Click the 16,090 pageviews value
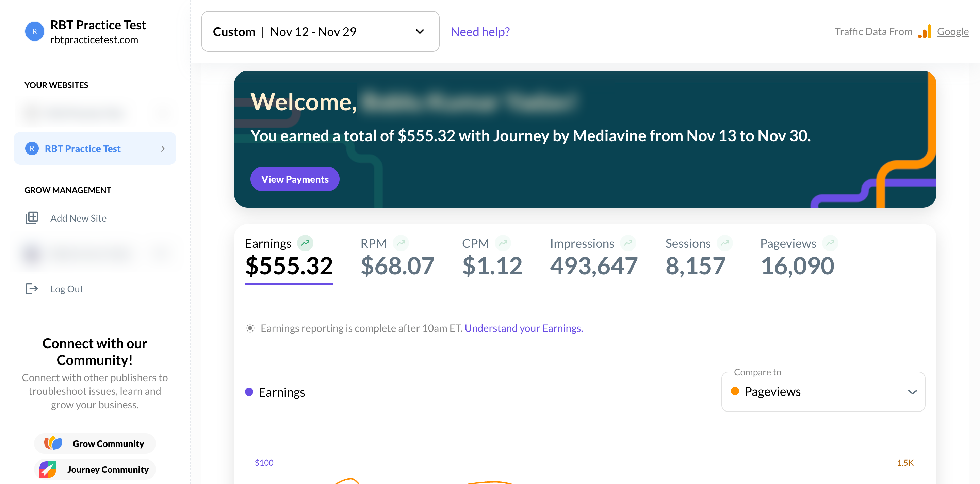980x484 pixels. pos(797,265)
